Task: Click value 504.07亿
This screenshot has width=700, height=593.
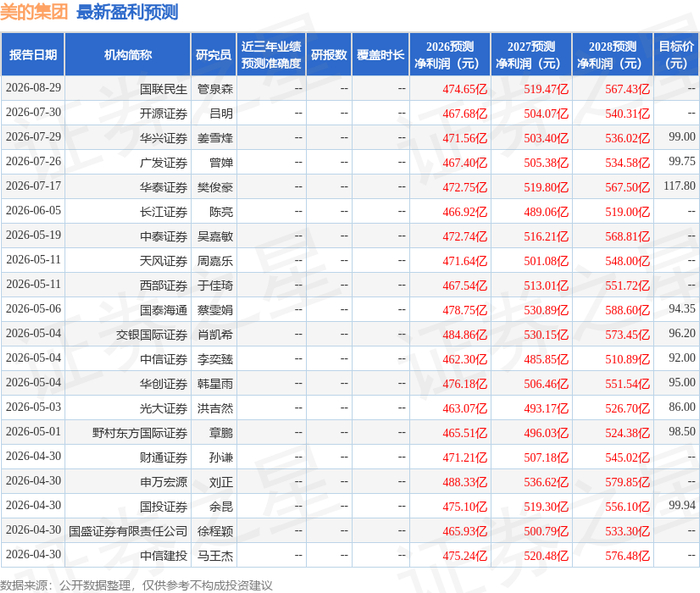Action: [546, 113]
